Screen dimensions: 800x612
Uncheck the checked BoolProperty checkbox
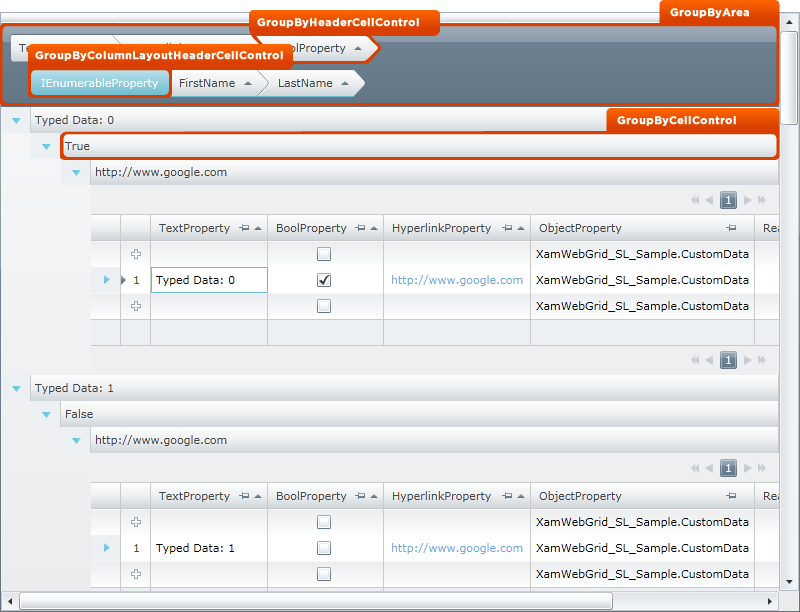(x=324, y=280)
